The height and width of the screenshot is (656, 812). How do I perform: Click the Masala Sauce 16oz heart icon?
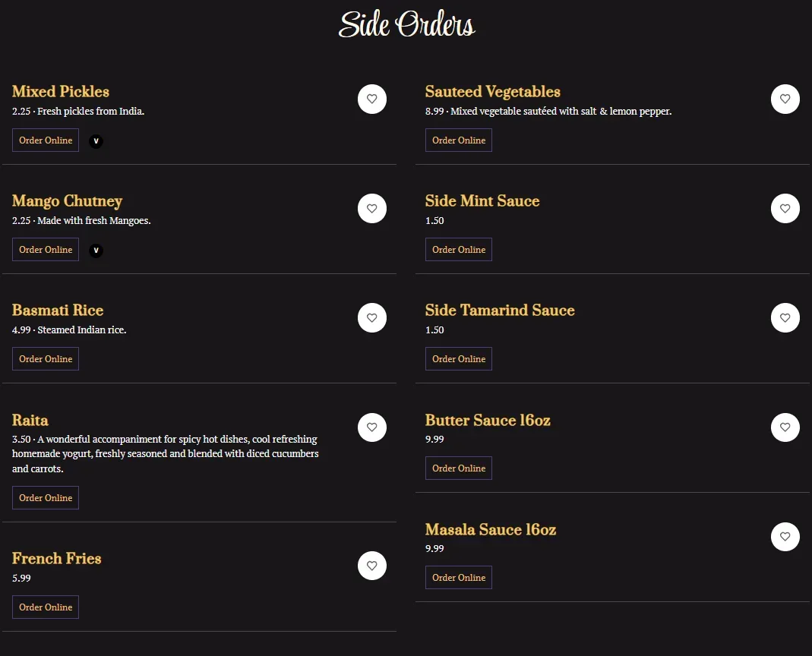(x=785, y=537)
